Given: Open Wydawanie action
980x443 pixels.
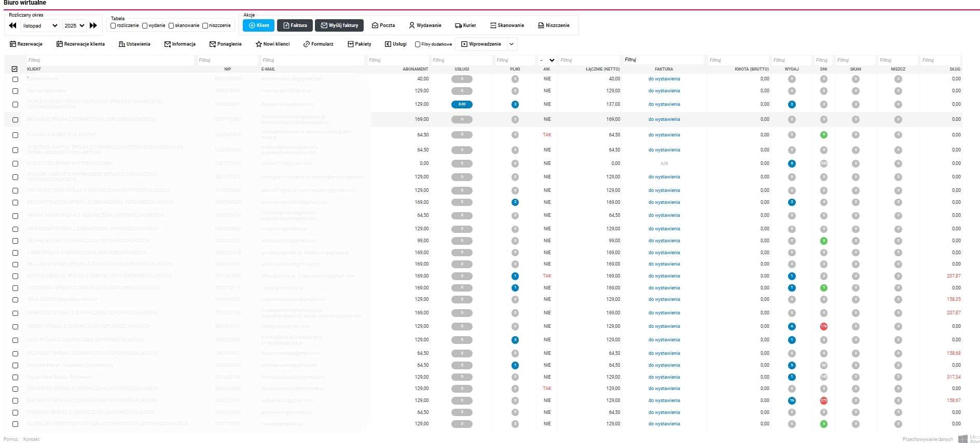Looking at the screenshot, I should click(425, 25).
